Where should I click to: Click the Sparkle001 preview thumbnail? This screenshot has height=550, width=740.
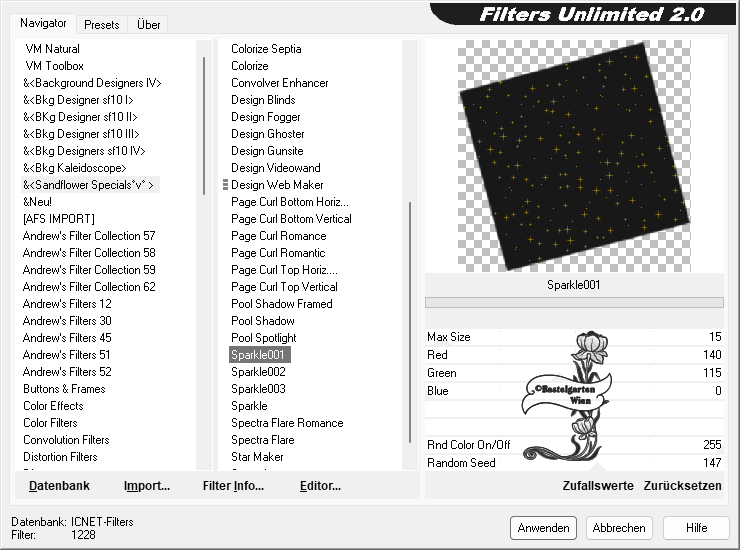[x=574, y=156]
